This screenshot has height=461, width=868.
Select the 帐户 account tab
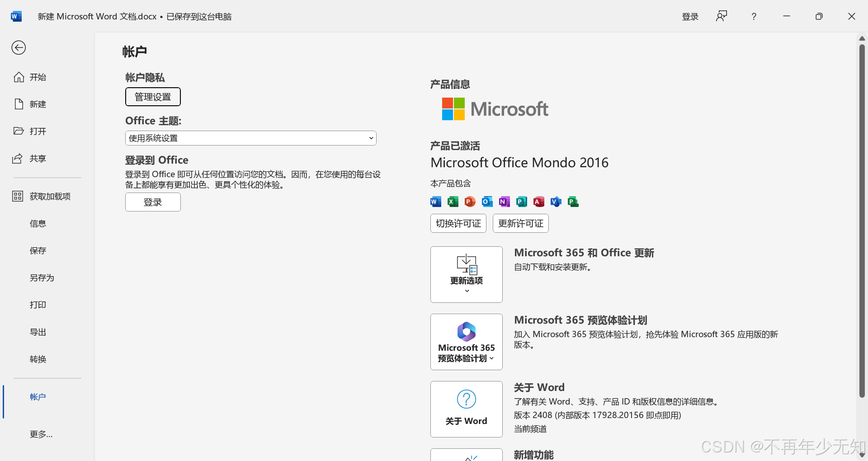pyautogui.click(x=38, y=397)
